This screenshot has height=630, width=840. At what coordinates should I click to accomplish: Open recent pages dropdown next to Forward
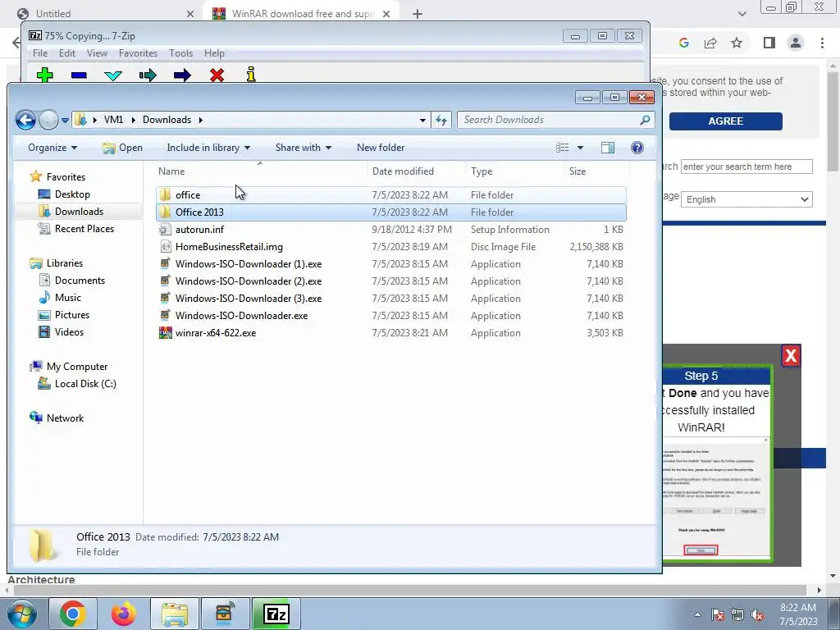coord(65,121)
